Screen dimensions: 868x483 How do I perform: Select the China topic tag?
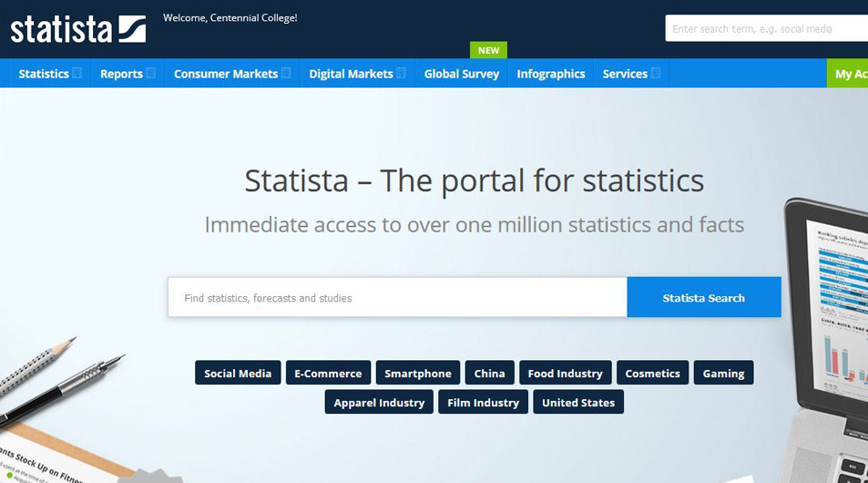point(489,373)
